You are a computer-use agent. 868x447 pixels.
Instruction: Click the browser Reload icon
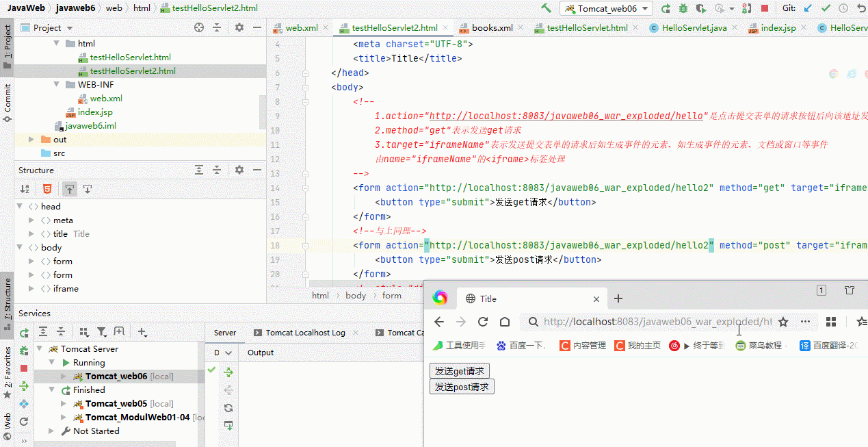[483, 322]
